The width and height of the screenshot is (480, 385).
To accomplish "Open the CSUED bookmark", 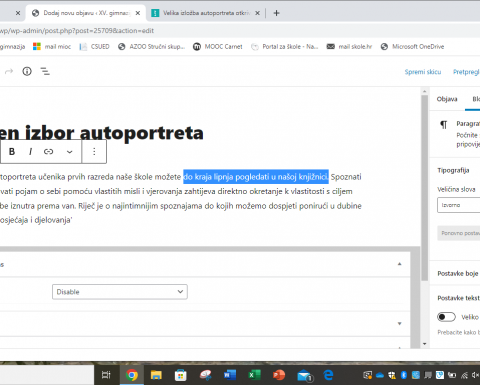I will click(95, 47).
